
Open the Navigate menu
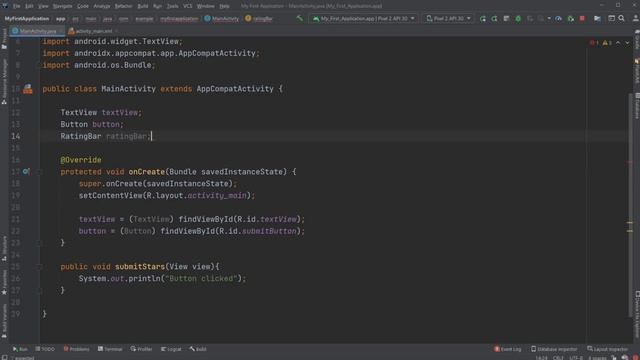pyautogui.click(x=62, y=6)
